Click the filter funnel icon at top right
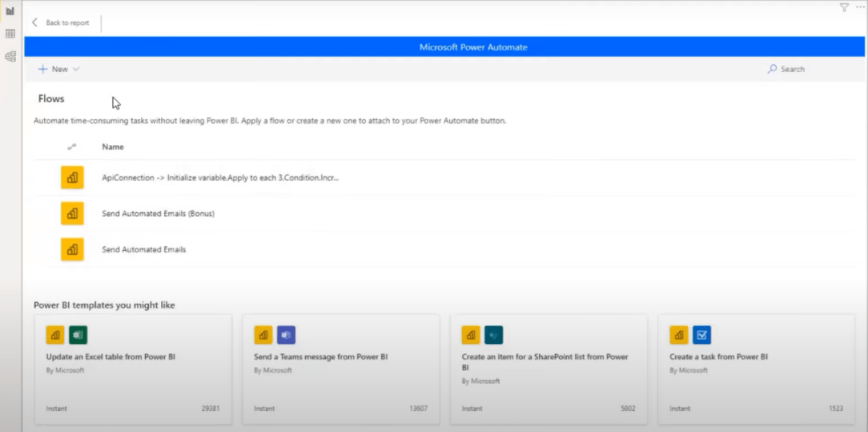868x432 pixels. click(844, 8)
